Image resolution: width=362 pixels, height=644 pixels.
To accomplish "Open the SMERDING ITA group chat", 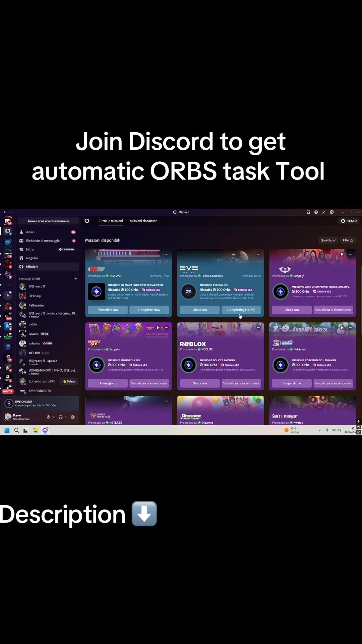I will point(48,391).
